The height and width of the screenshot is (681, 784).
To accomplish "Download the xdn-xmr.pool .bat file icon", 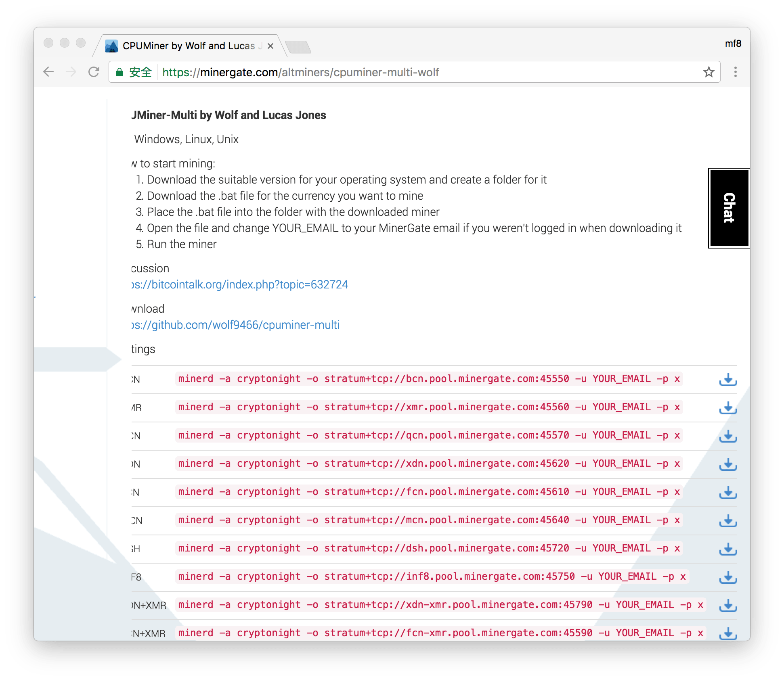I will point(728,606).
